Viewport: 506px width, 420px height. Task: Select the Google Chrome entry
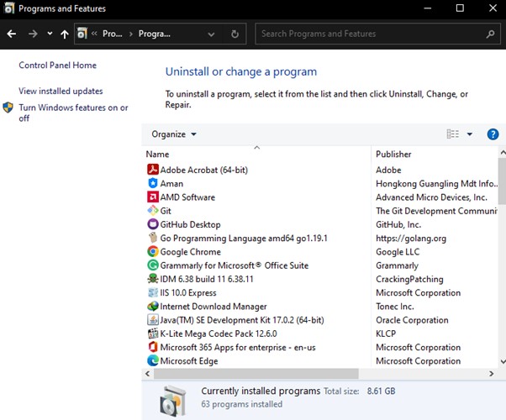[191, 252]
